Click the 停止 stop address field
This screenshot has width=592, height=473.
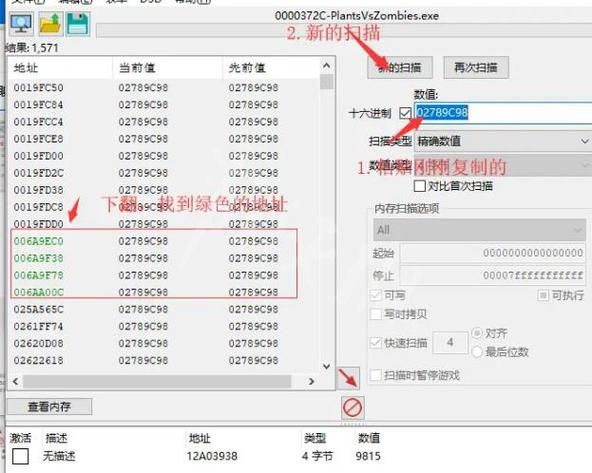point(493,275)
